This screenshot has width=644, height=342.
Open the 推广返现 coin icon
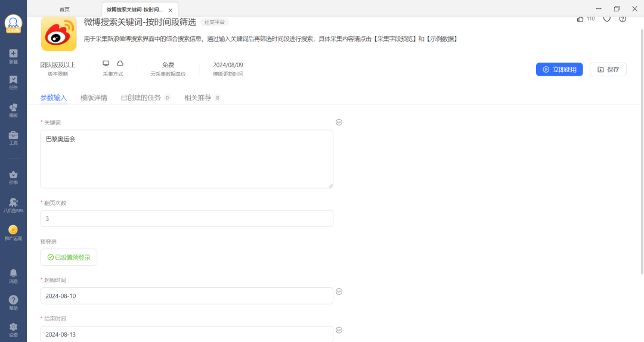pos(13,233)
